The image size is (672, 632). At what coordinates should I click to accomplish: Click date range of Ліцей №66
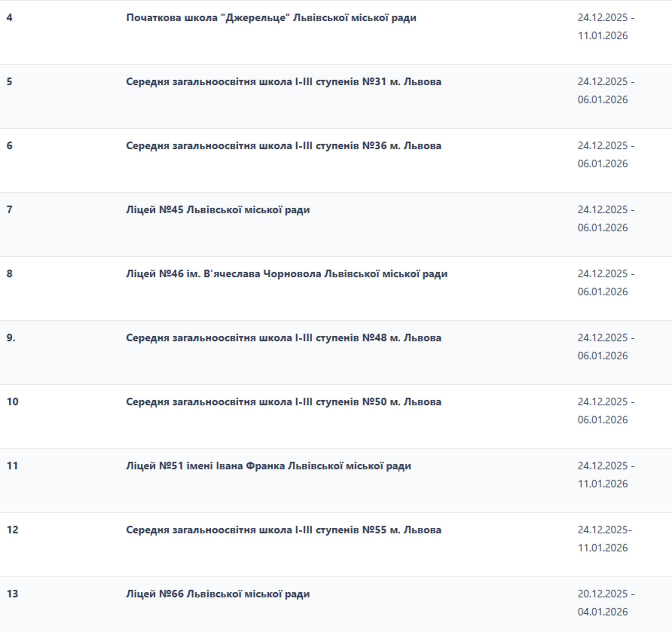coord(605,603)
